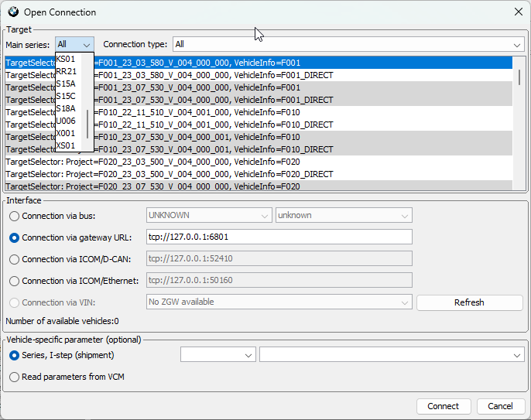
Task: Choose KS01 from Main series list
Action: tap(69, 59)
